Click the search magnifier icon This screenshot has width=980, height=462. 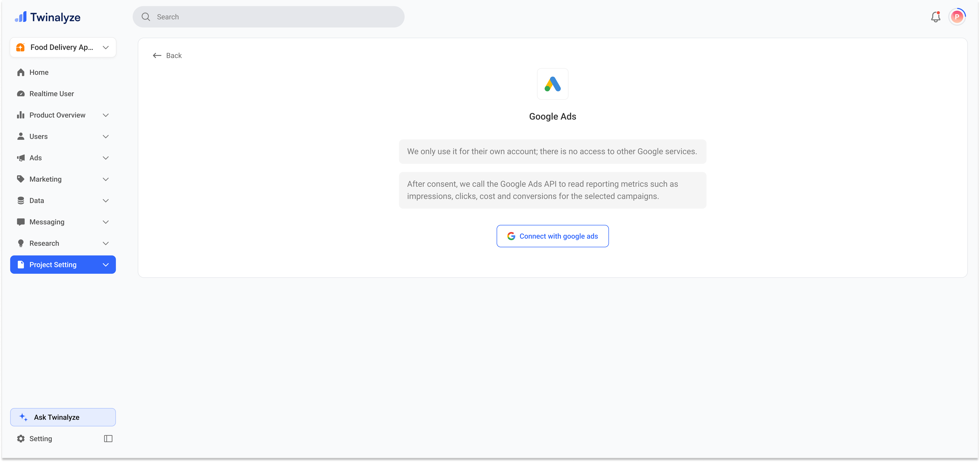146,17
